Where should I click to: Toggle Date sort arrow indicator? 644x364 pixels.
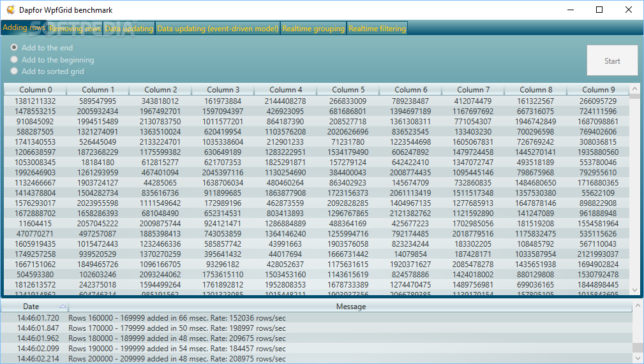(63, 306)
